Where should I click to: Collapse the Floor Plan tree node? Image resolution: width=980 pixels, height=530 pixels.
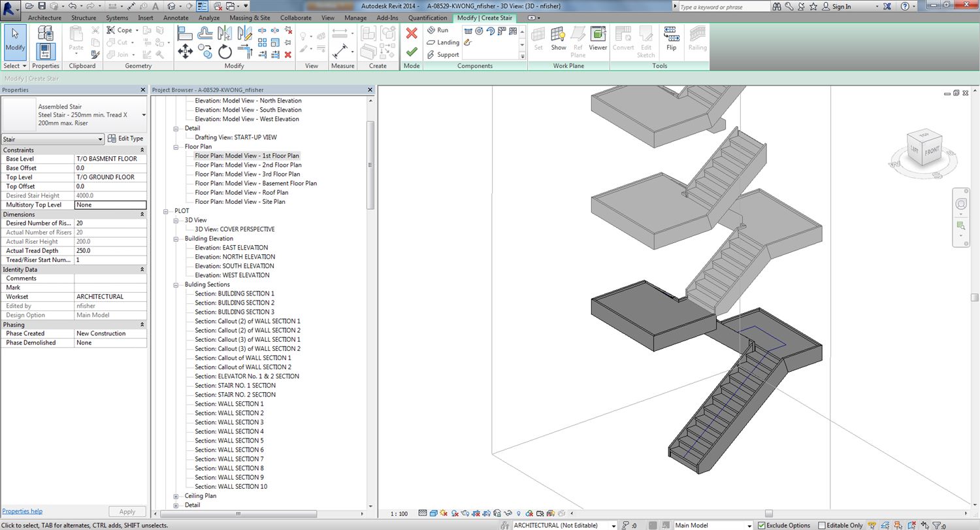176,147
